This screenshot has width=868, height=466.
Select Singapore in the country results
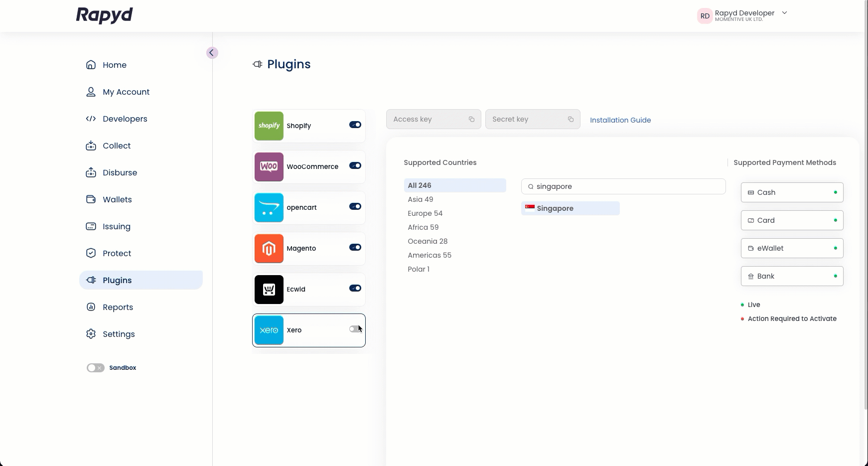tap(571, 208)
